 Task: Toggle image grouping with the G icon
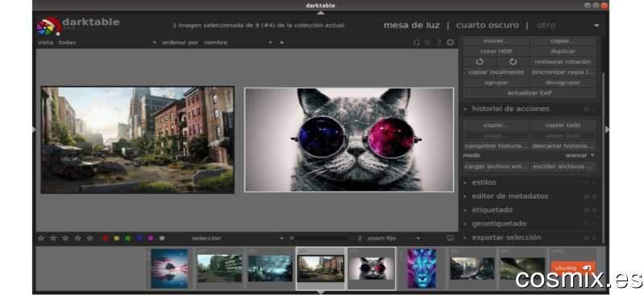click(416, 43)
